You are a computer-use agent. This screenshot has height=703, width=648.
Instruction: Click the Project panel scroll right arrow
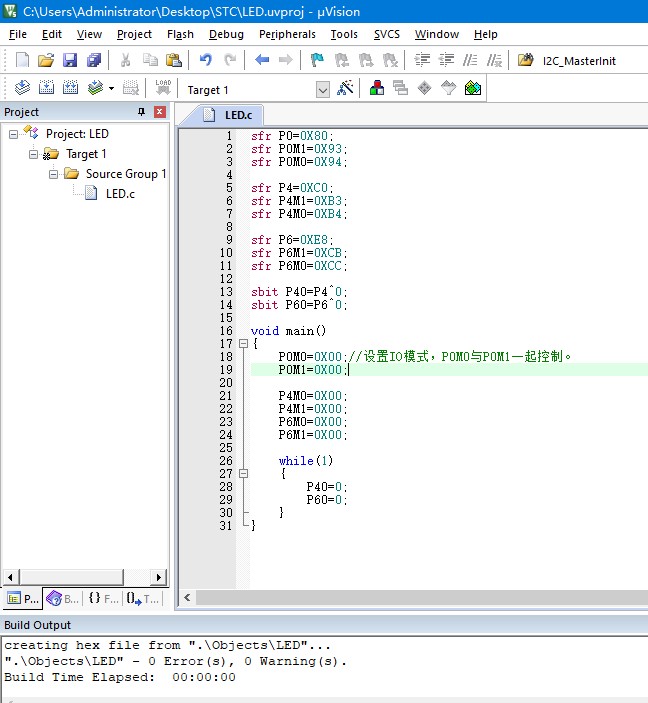[x=158, y=577]
